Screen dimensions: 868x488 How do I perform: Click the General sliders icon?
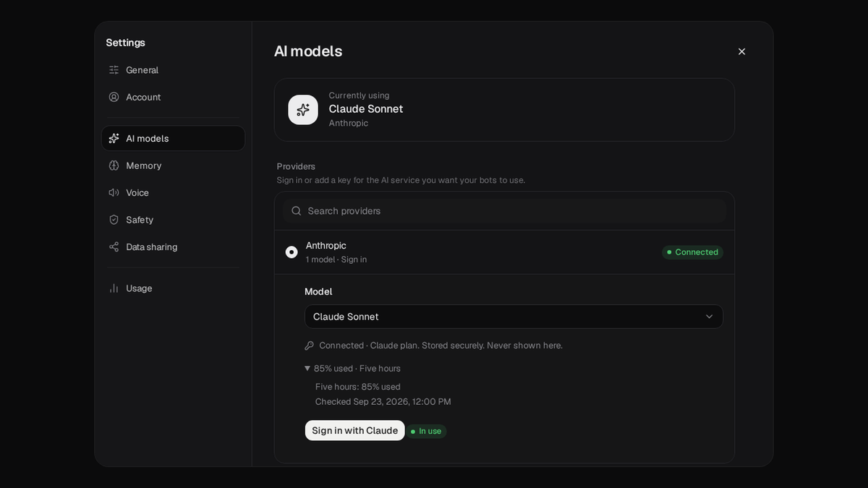(114, 70)
